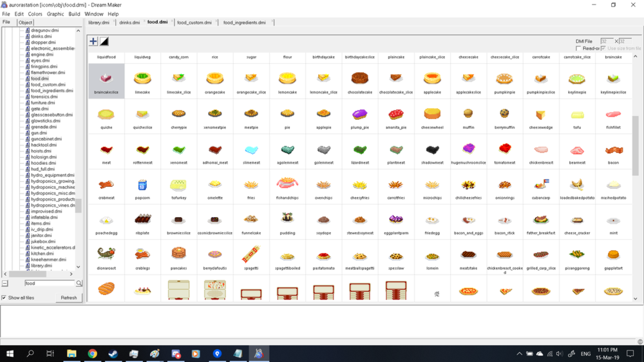Screen dimensions: 644x362
Task: Open Chrome from the taskbar
Action: [92, 354]
